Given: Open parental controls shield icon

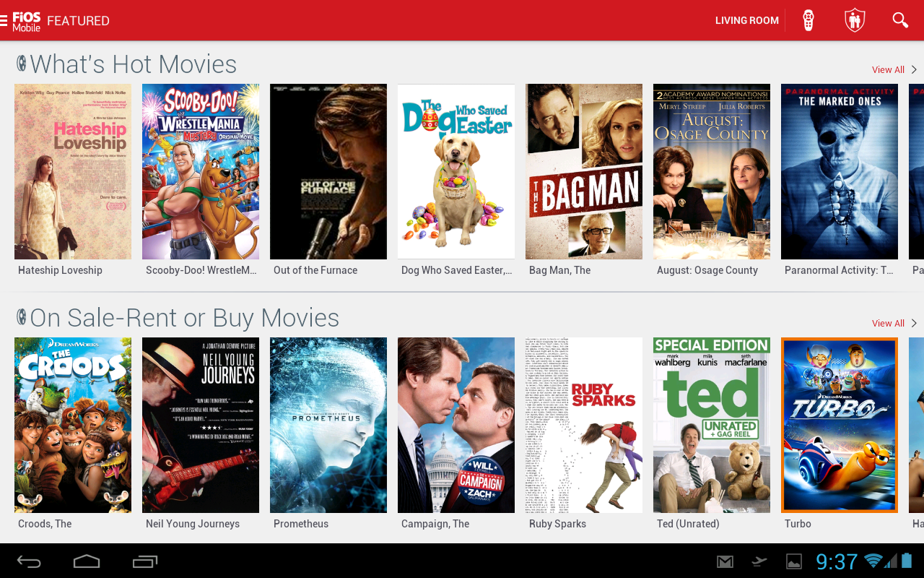Looking at the screenshot, I should pyautogui.click(x=855, y=20).
